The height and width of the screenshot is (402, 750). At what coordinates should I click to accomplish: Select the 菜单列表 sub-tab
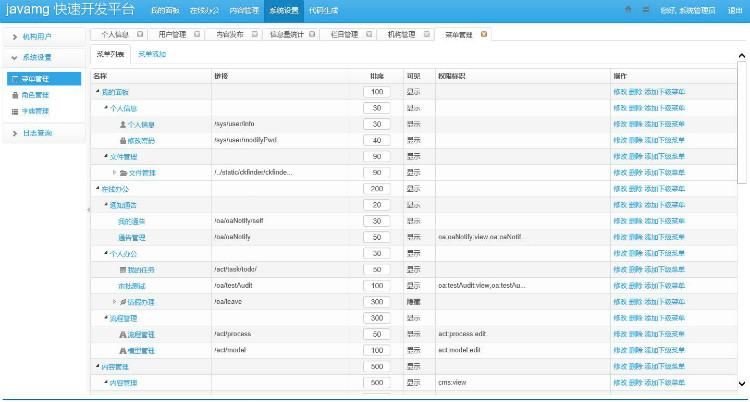[110, 55]
